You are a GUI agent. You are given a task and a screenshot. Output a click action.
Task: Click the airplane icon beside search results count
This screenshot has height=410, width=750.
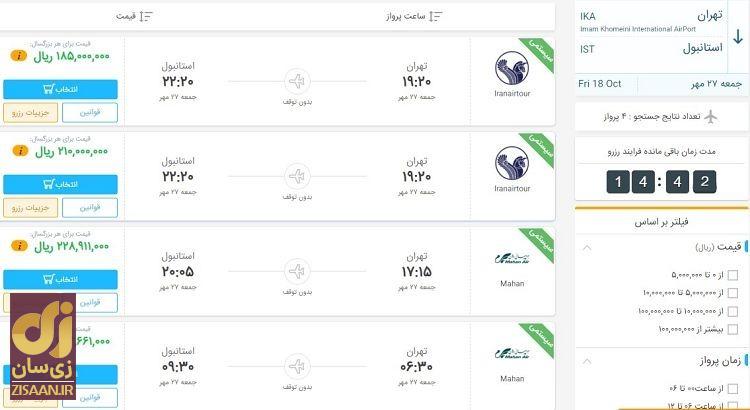point(711,117)
